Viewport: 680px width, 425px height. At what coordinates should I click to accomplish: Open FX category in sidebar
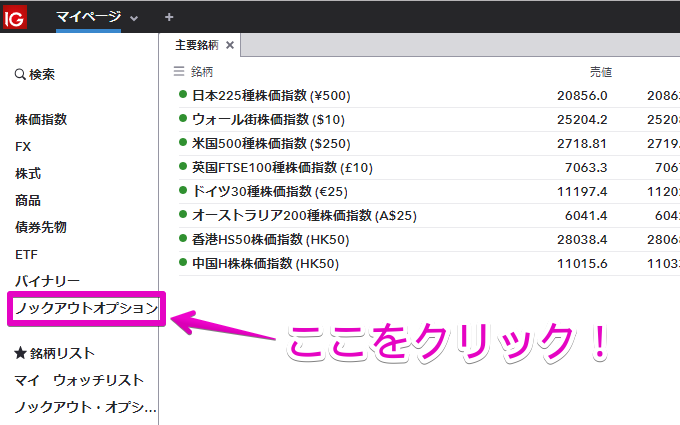pyautogui.click(x=23, y=147)
